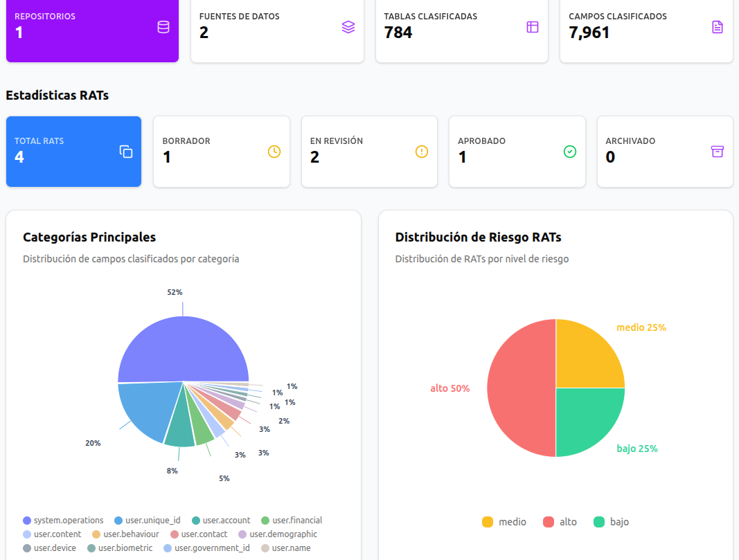Click the clock icon on the Borrador card
The image size is (739, 560).
(x=274, y=152)
